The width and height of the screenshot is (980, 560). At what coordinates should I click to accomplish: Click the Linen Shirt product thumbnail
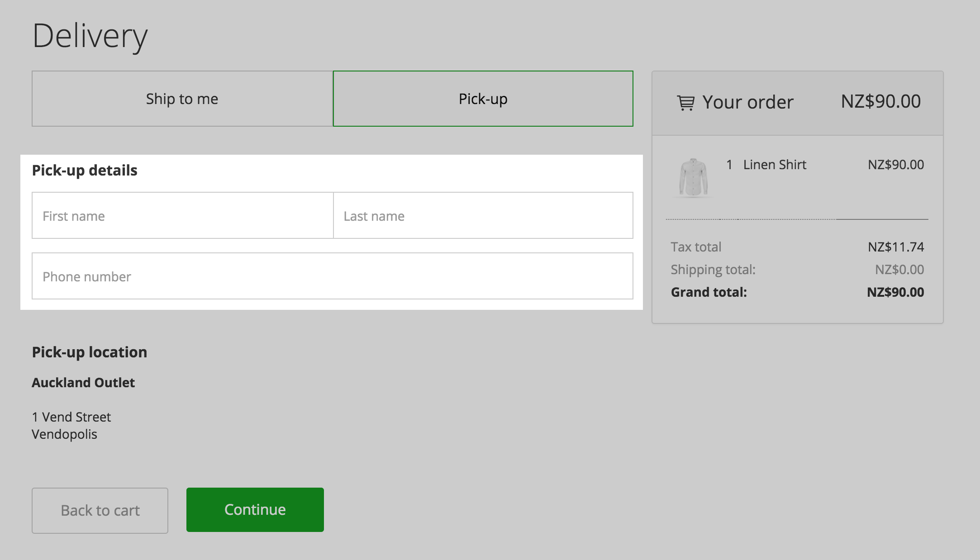pos(693,177)
